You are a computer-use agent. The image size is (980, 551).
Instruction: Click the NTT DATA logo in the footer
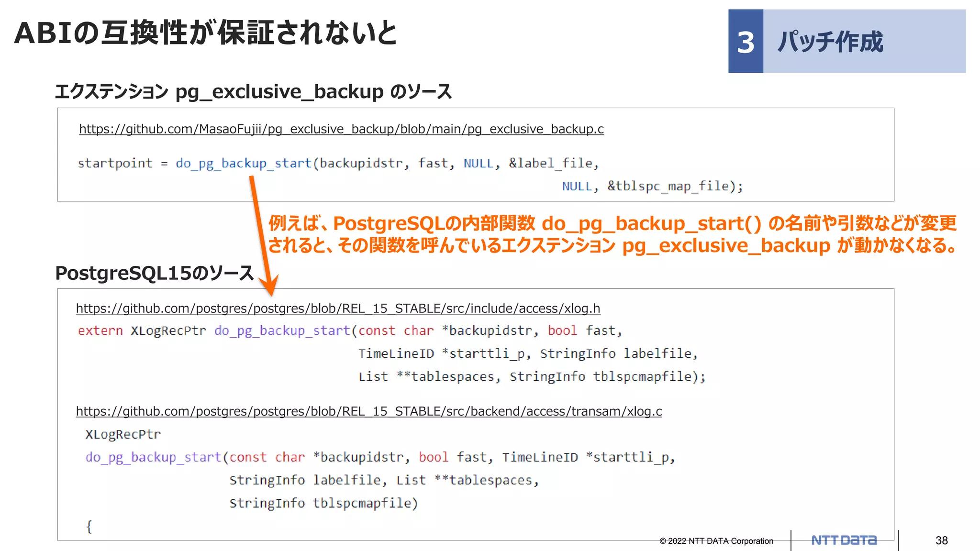click(x=844, y=540)
